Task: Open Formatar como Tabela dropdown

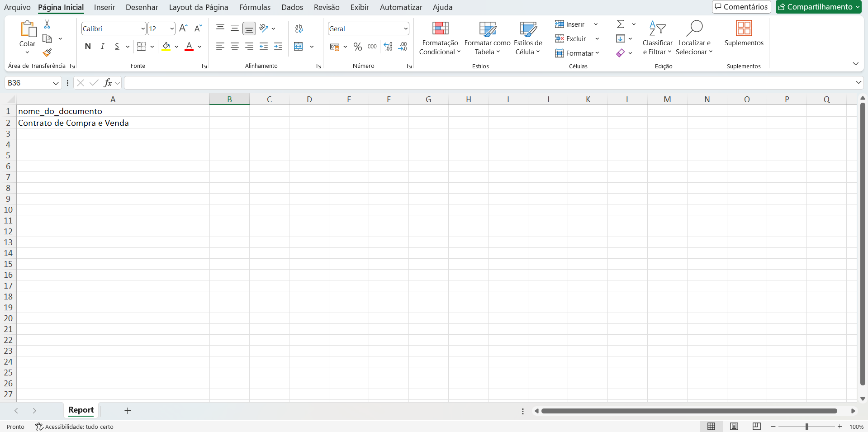Action: [x=488, y=38]
